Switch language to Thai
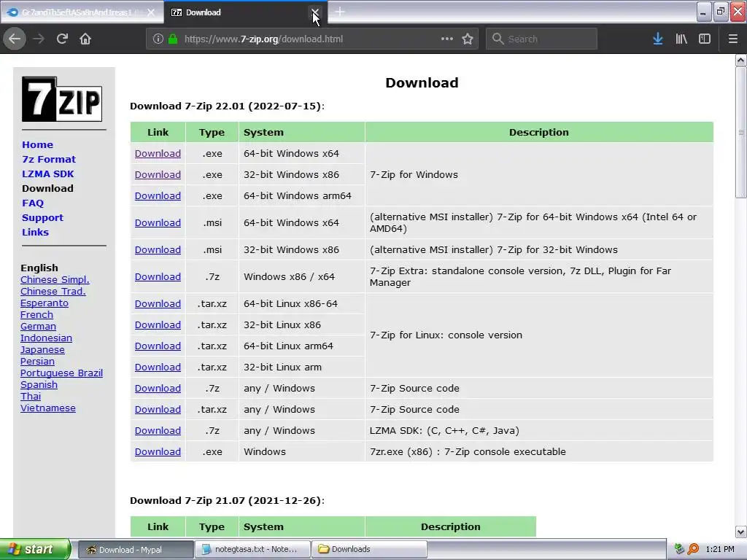This screenshot has width=747, height=560. pyautogui.click(x=31, y=397)
